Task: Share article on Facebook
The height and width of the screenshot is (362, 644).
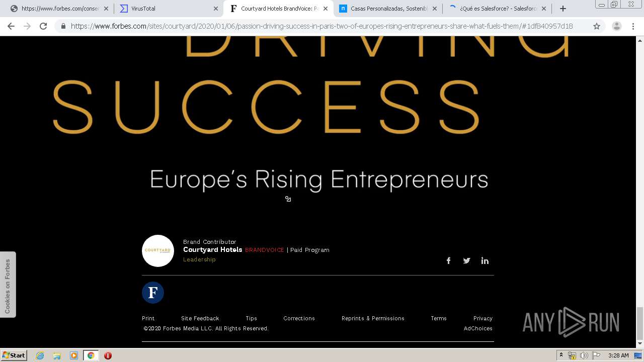Action: (x=448, y=260)
